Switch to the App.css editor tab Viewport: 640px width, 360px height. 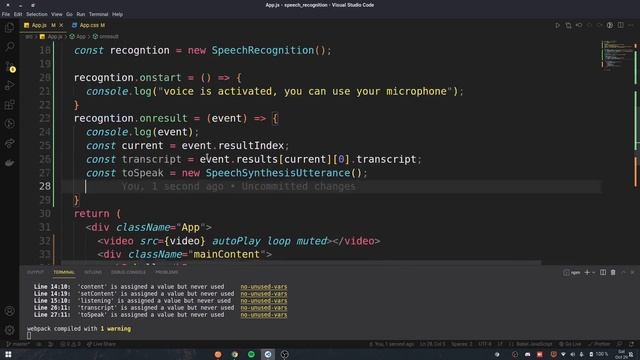[x=89, y=25]
